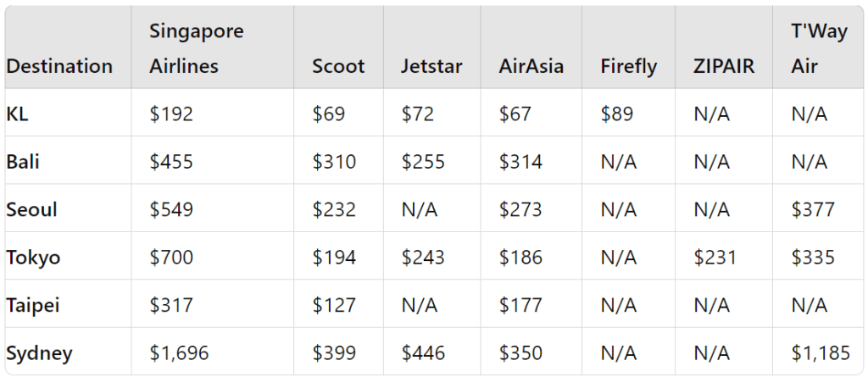Select the $377 T'Way Seoul fare
The image size is (868, 377).
[813, 209]
